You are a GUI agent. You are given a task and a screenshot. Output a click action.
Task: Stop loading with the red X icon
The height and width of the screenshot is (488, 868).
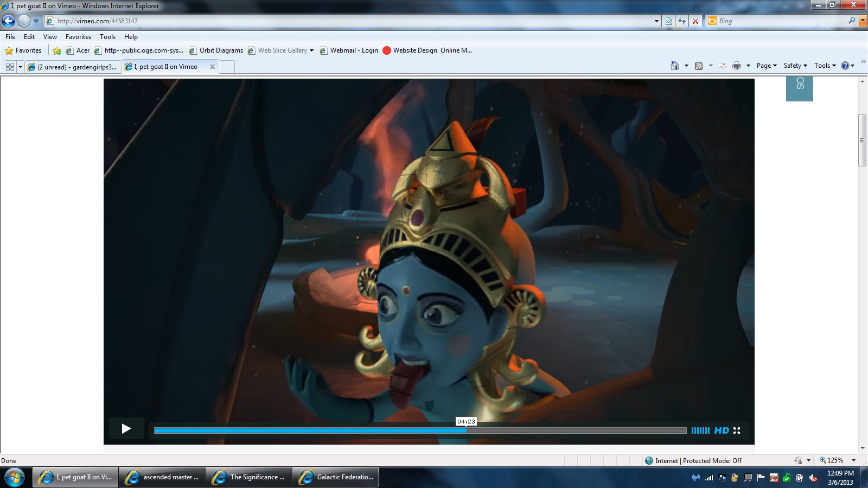coord(695,21)
